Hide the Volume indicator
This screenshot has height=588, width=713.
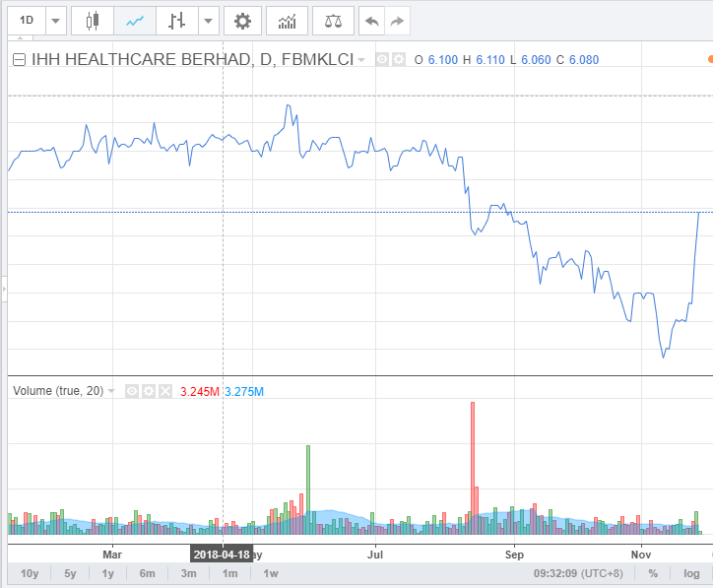point(132,391)
